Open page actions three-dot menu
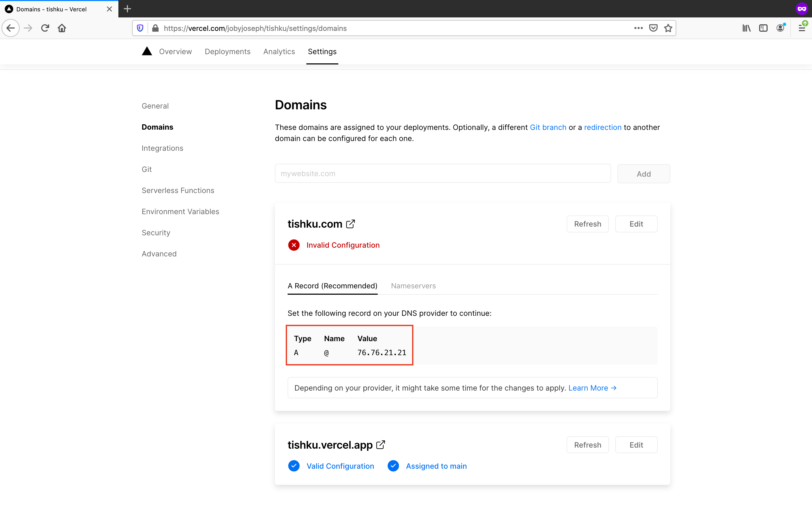The width and height of the screenshot is (812, 507). click(638, 28)
